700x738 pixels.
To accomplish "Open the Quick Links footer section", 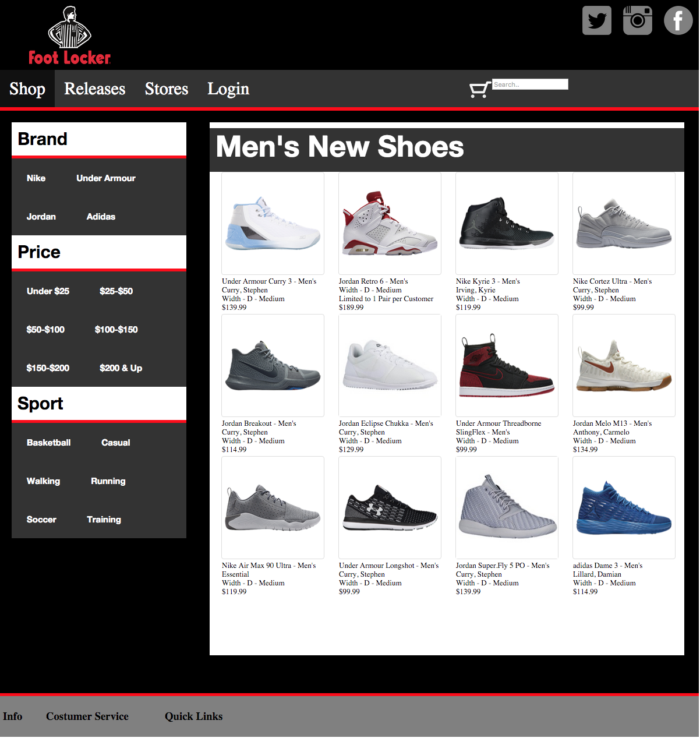I will click(x=193, y=716).
